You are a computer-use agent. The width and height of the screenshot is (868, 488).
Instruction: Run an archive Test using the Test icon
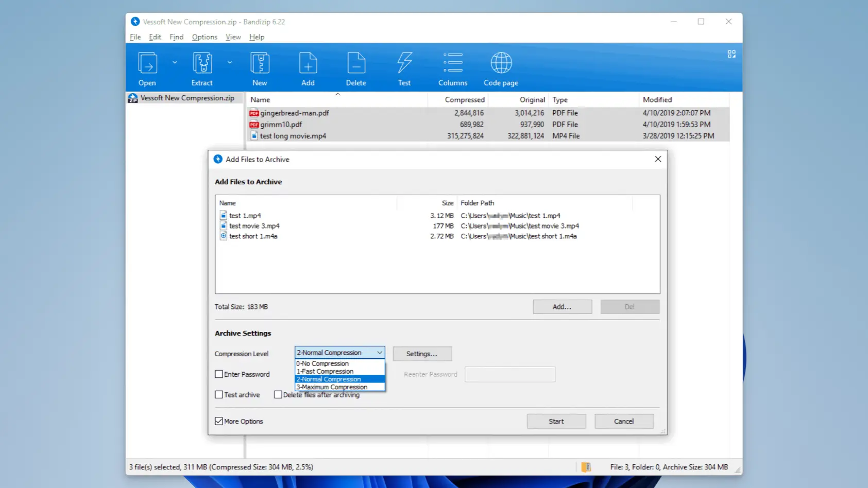click(x=404, y=67)
